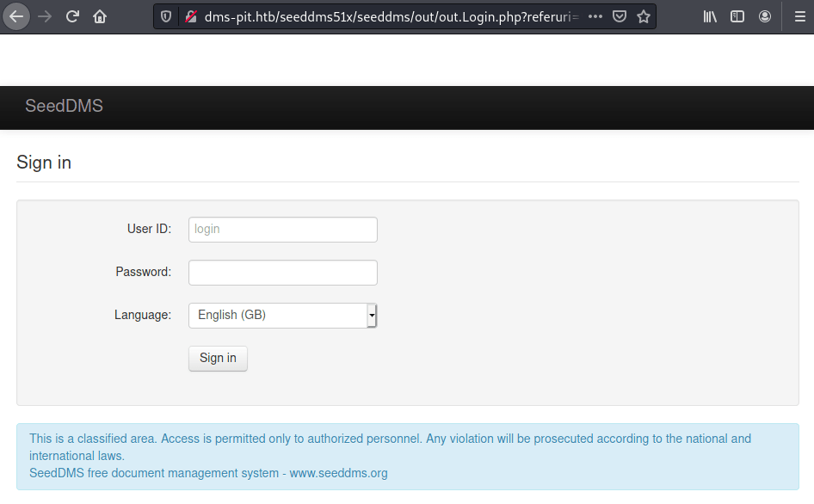This screenshot has width=814, height=504.
Task: Open the Language dropdown English (GB)
Action: [x=283, y=316]
